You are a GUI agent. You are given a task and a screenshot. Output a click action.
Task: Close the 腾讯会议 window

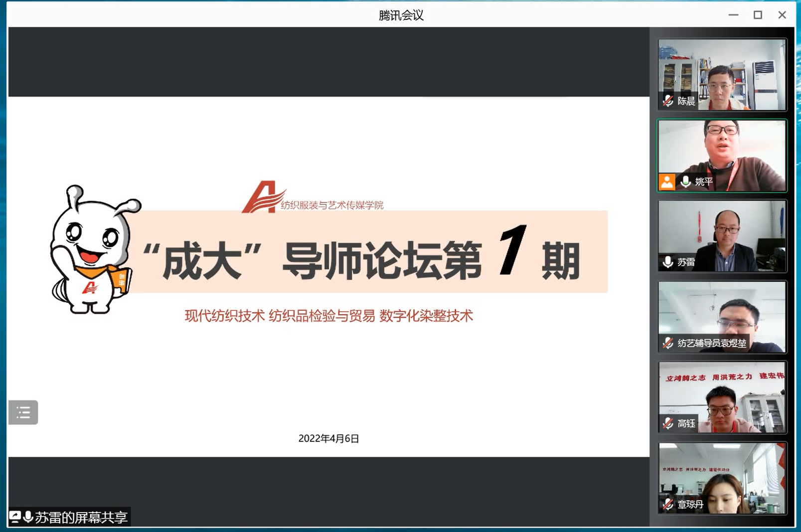point(782,15)
